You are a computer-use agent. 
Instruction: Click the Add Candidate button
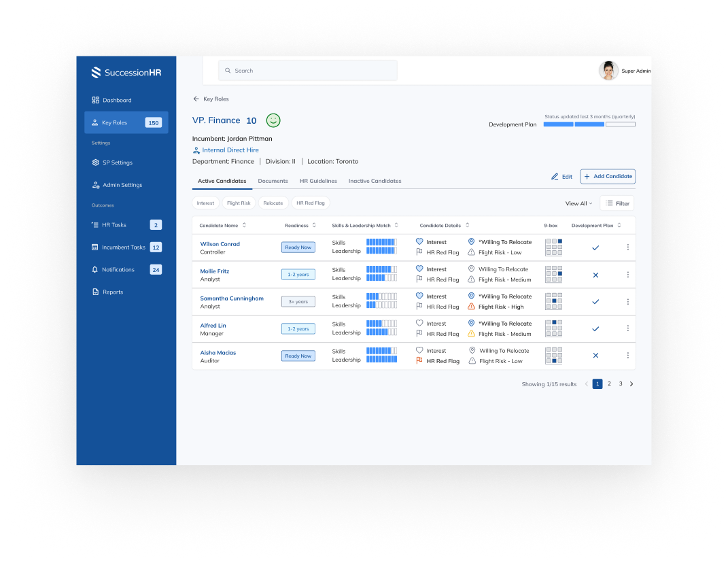click(608, 176)
